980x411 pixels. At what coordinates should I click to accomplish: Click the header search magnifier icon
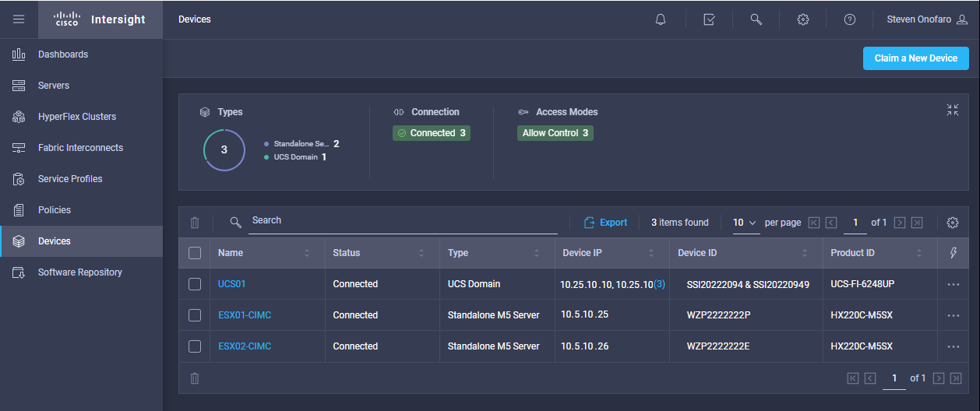756,19
